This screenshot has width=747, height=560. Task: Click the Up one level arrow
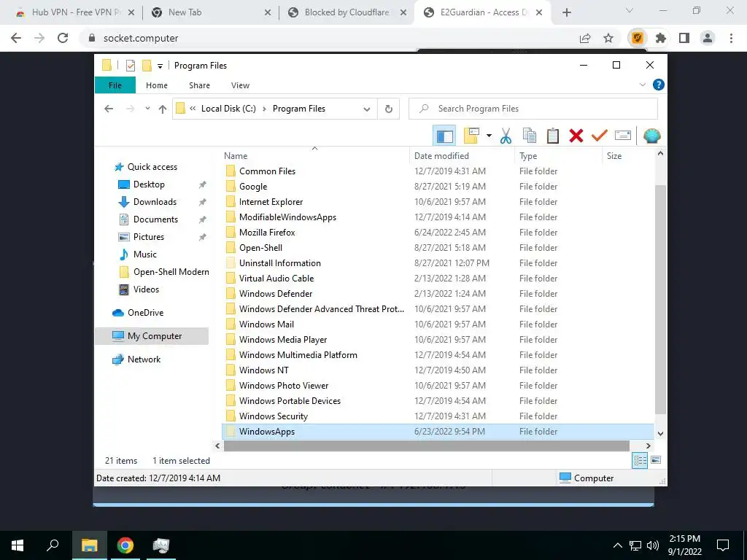(163, 109)
